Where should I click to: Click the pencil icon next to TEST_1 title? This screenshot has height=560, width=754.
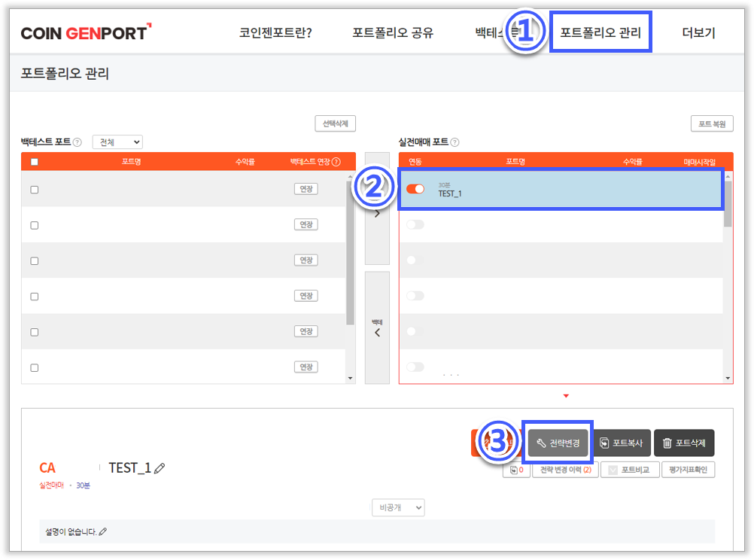point(159,468)
